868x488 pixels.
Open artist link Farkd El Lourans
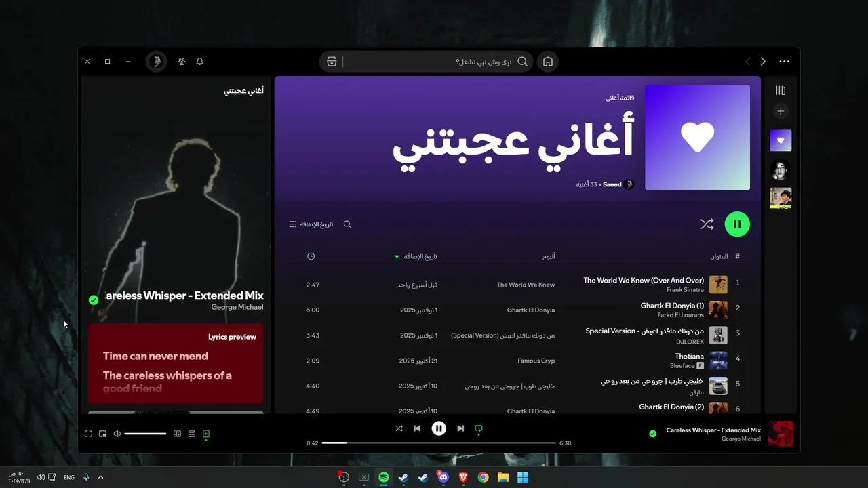point(681,315)
